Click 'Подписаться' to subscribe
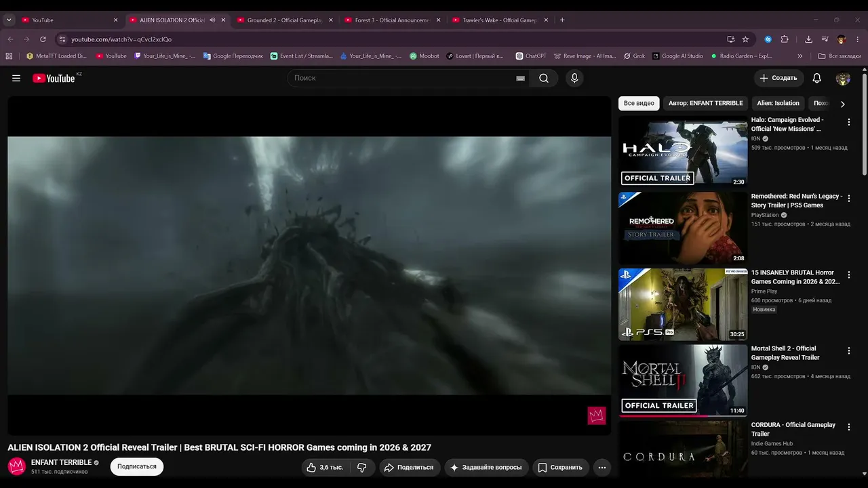868x488 pixels. click(x=137, y=466)
